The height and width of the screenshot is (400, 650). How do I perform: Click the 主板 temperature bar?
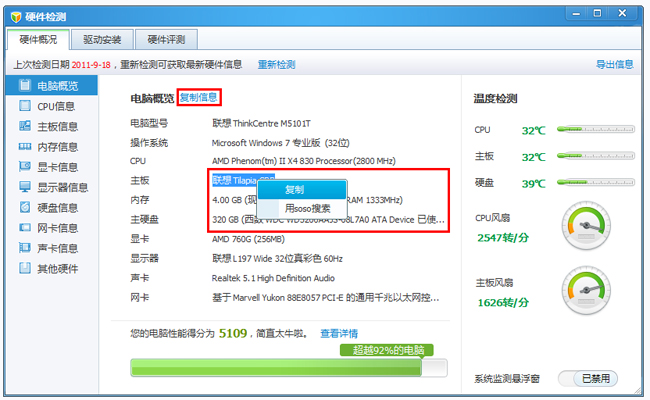tap(596, 156)
